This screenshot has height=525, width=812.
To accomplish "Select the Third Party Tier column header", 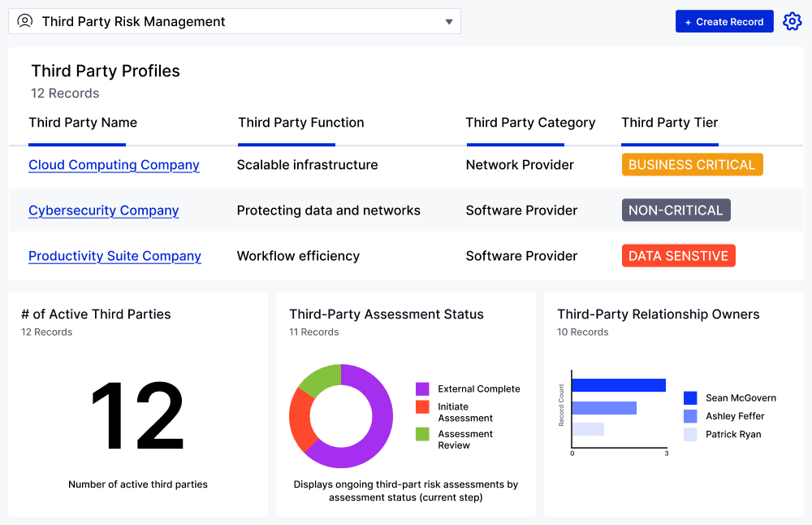I will click(669, 123).
